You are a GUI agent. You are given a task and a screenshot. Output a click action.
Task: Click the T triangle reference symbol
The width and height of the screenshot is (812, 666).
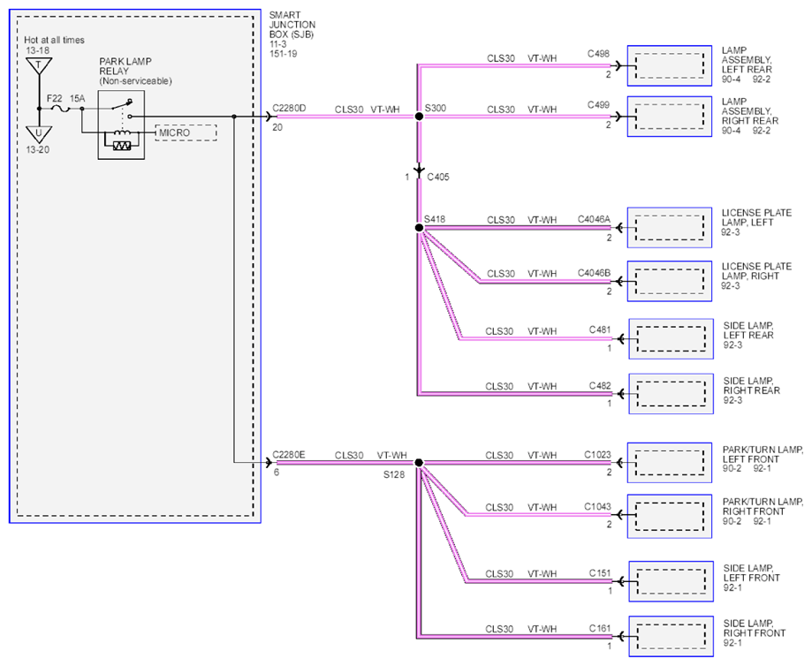[x=39, y=65]
